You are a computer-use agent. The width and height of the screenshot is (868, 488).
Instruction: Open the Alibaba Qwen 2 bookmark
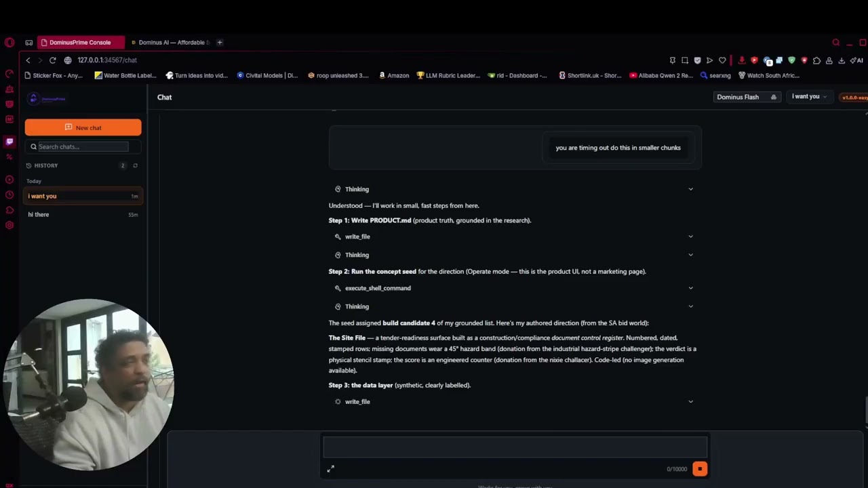pyautogui.click(x=661, y=76)
